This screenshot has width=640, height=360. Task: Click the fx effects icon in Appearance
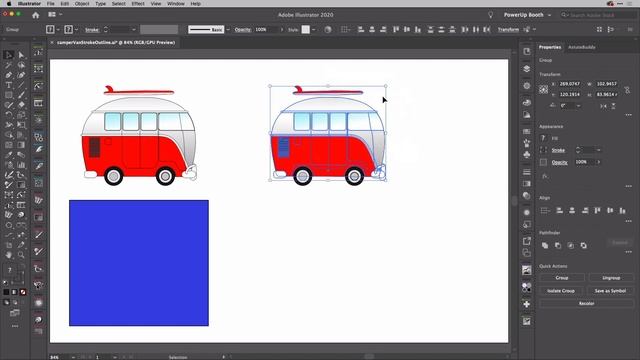pos(545,176)
